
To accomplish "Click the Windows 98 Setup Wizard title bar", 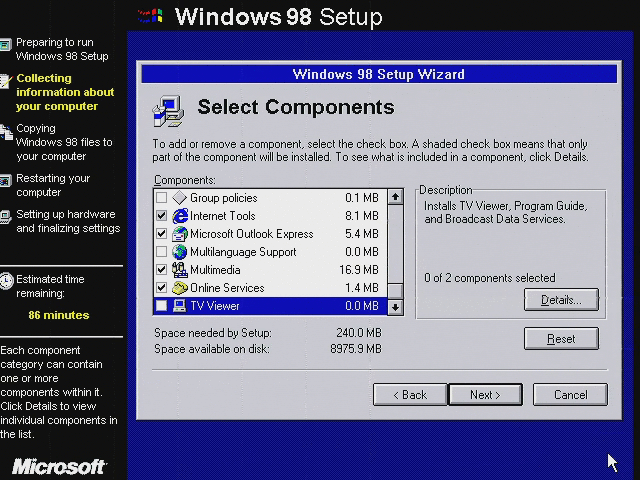I will (x=379, y=74).
